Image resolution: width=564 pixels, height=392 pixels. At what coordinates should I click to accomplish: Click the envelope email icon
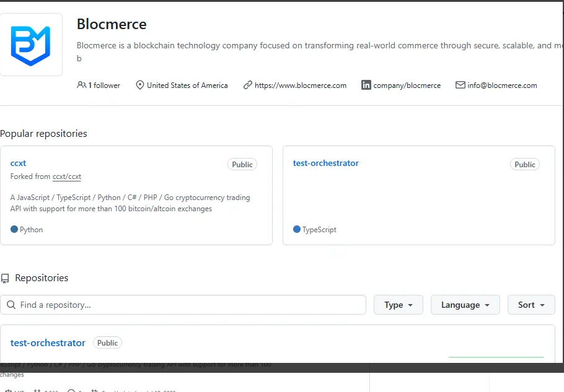click(460, 85)
